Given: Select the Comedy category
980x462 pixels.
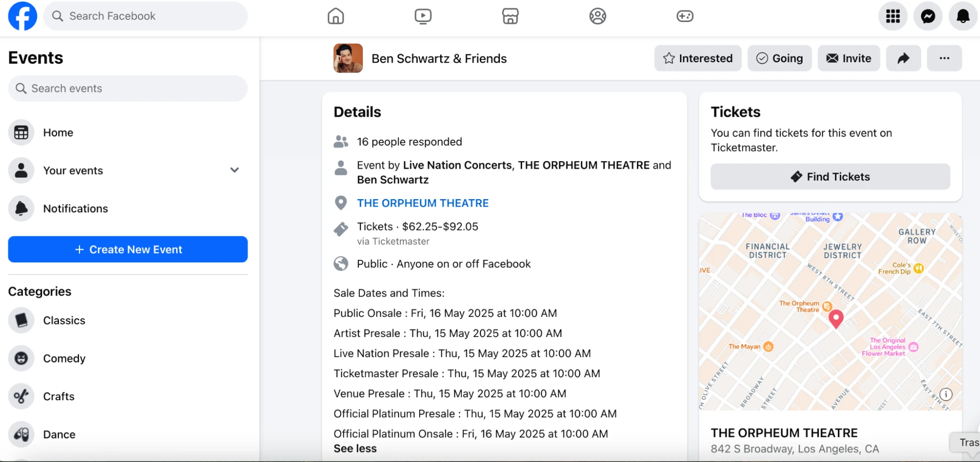Looking at the screenshot, I should pos(128,359).
